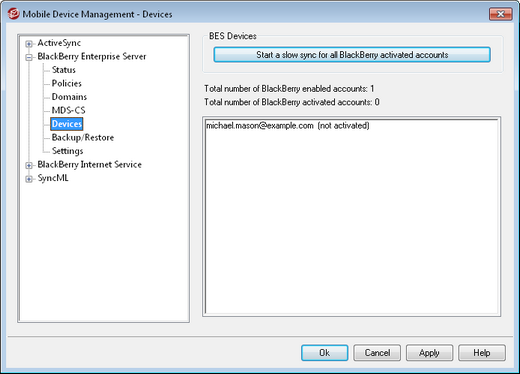Select the SyncML label in tree

53,178
